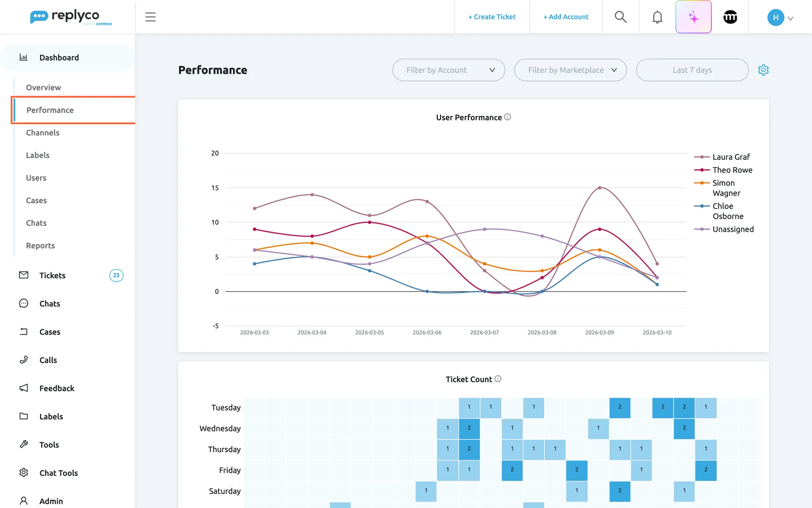Click the Create Ticket button
This screenshot has height=508, width=812.
(x=492, y=17)
